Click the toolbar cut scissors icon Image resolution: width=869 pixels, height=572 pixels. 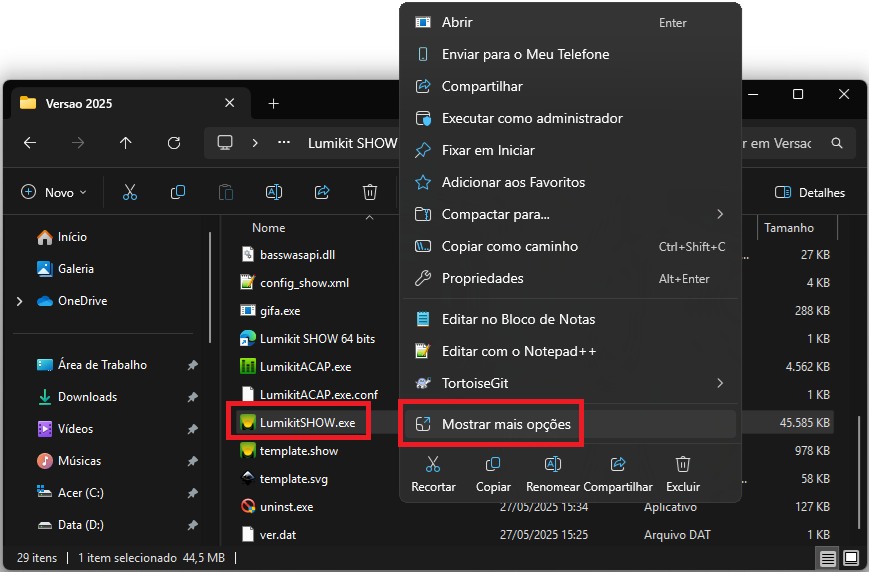[130, 192]
